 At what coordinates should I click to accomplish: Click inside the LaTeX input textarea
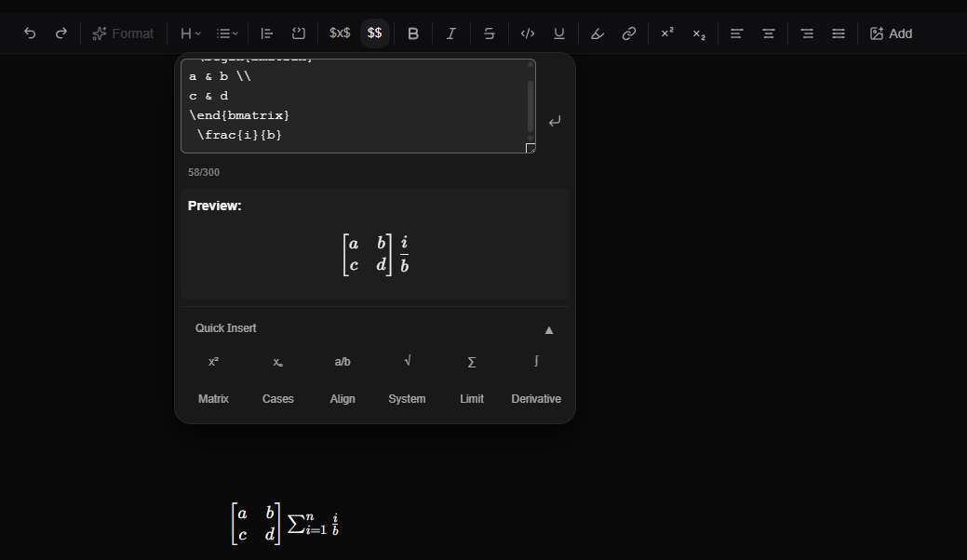tap(357, 102)
